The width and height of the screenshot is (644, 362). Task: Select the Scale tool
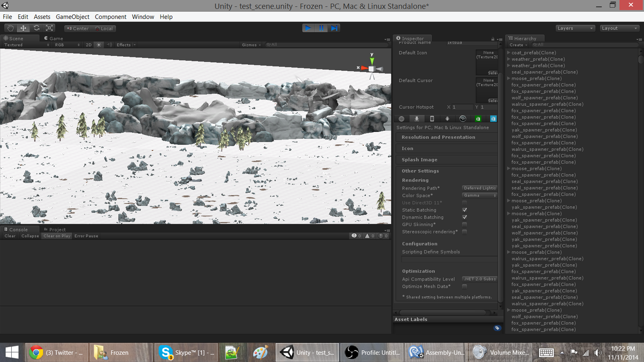[x=49, y=28]
